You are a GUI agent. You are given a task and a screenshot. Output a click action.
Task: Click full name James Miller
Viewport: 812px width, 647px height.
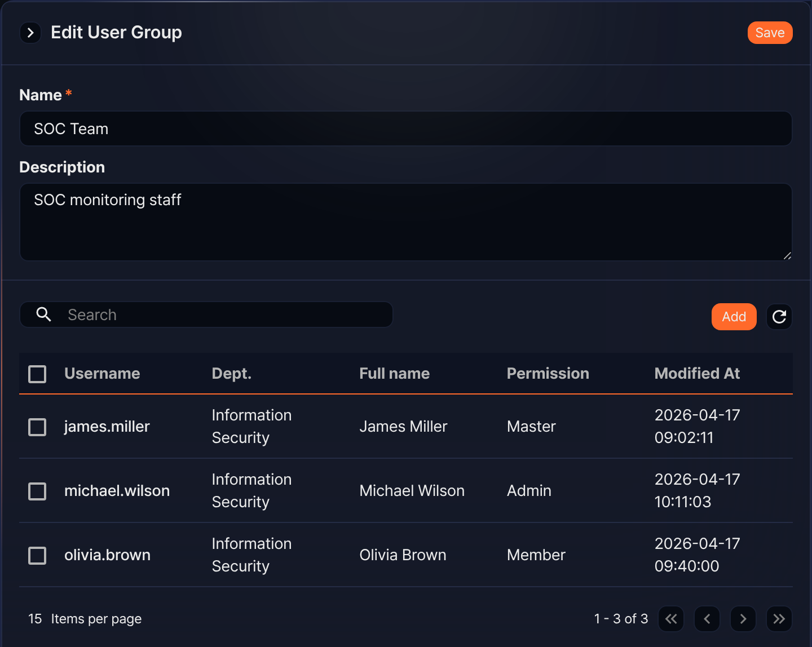[404, 426]
